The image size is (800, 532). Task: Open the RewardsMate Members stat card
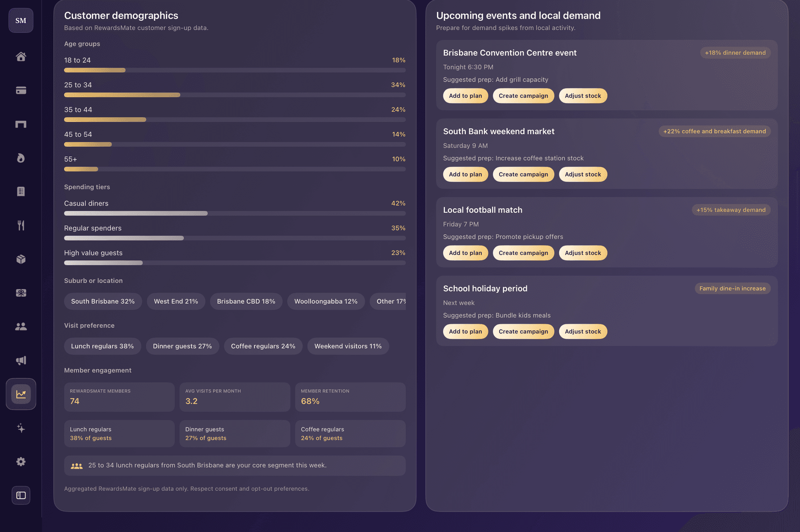point(119,397)
